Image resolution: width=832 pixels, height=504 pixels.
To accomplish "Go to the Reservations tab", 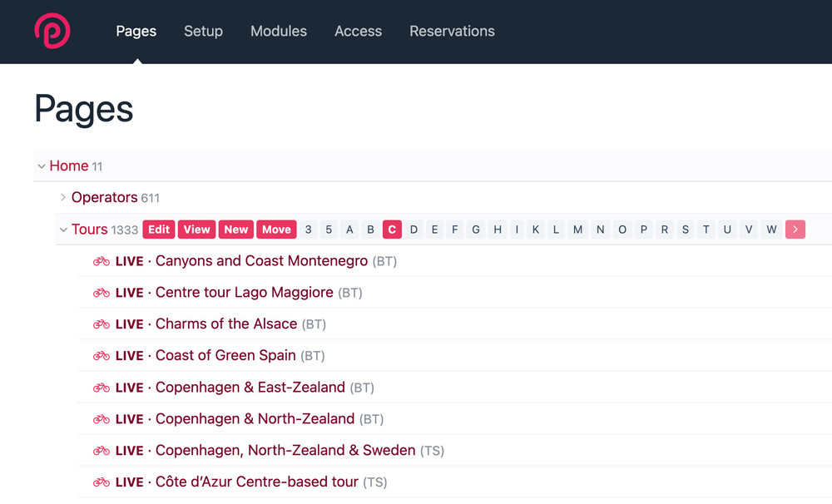I will coord(452,32).
